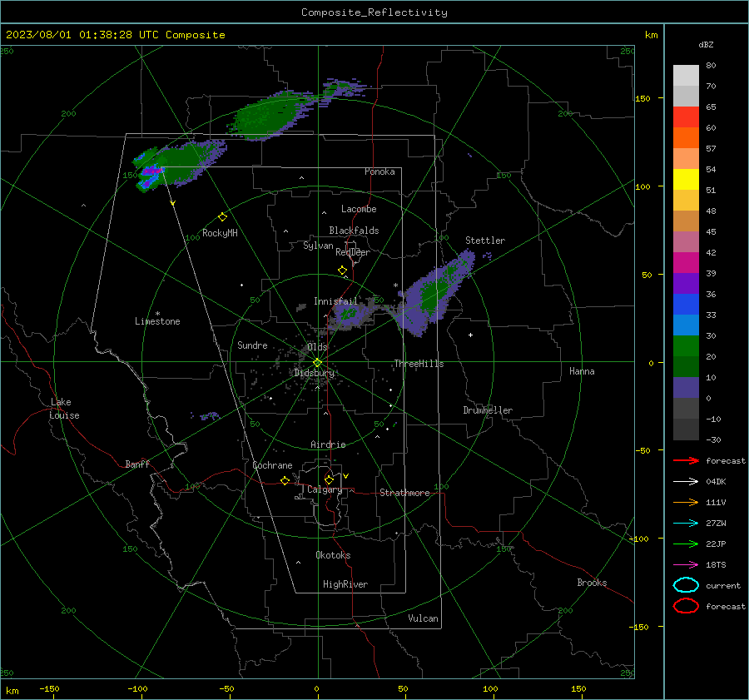Click the Okotoks town label
The image size is (749, 700).
333,555
